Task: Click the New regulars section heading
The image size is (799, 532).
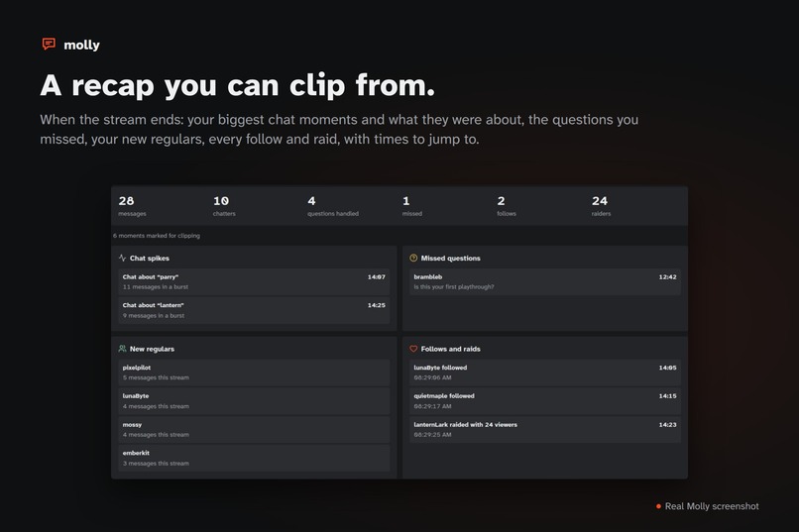Action: click(152, 349)
